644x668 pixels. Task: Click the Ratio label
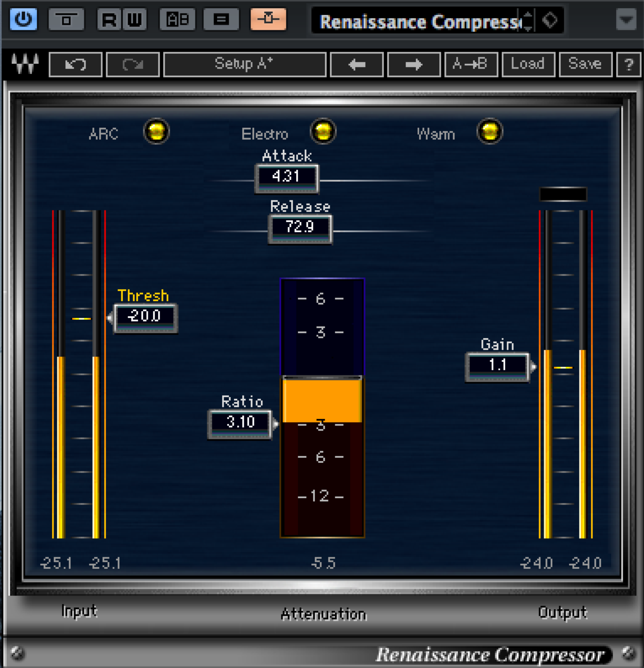click(x=242, y=402)
